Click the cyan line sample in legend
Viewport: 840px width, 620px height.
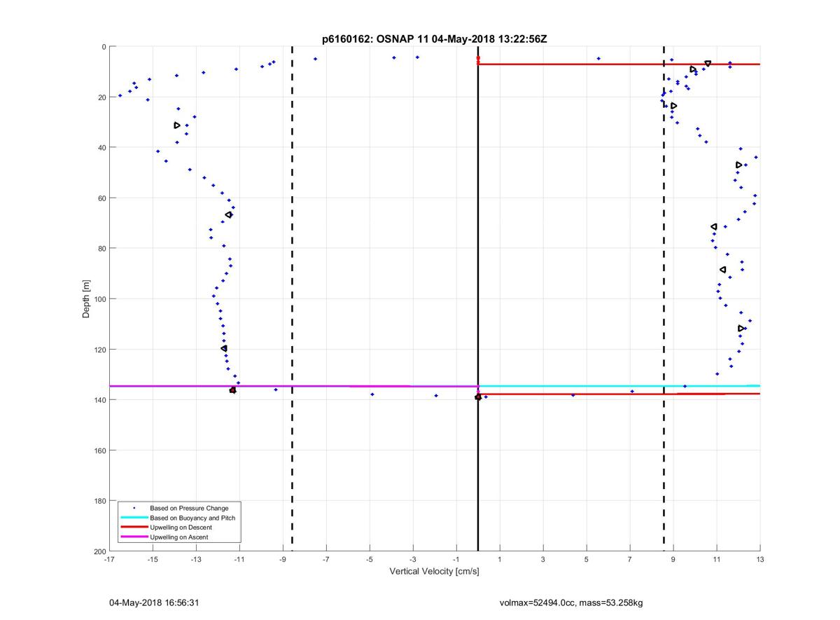point(134,518)
